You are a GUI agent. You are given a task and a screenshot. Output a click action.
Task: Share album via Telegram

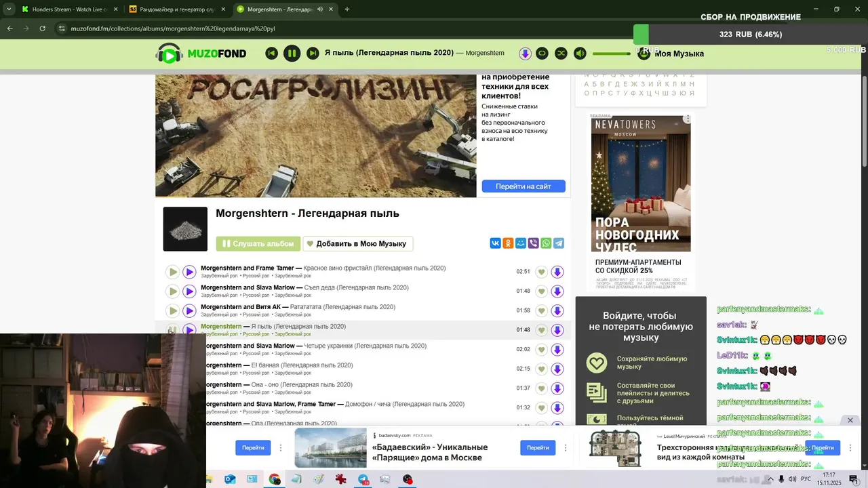click(559, 243)
